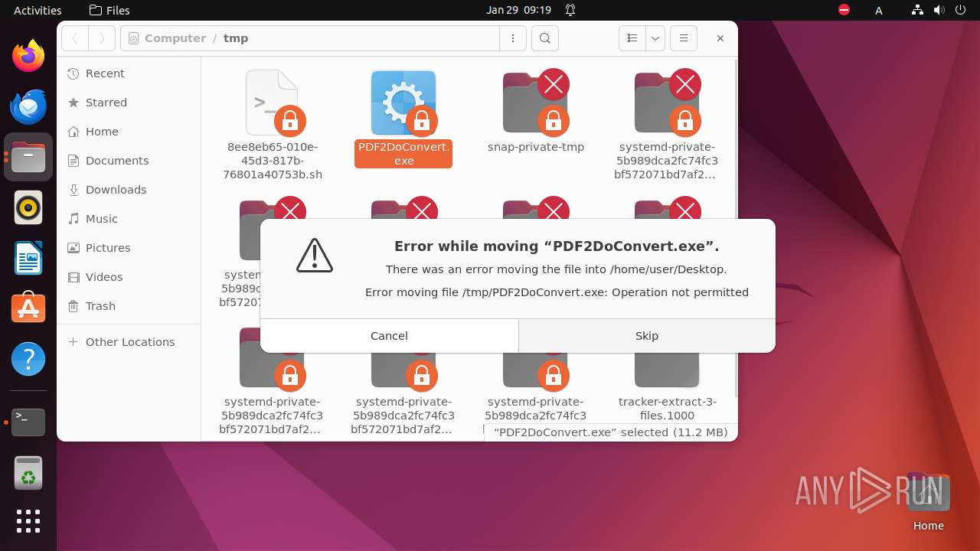
Task: Click tmp in the path bar
Action: (236, 38)
